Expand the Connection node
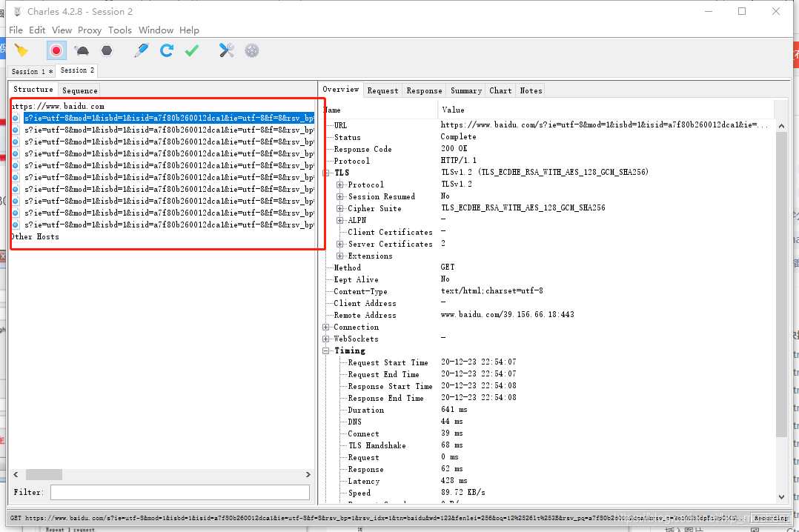This screenshot has width=799, height=532. pos(325,327)
